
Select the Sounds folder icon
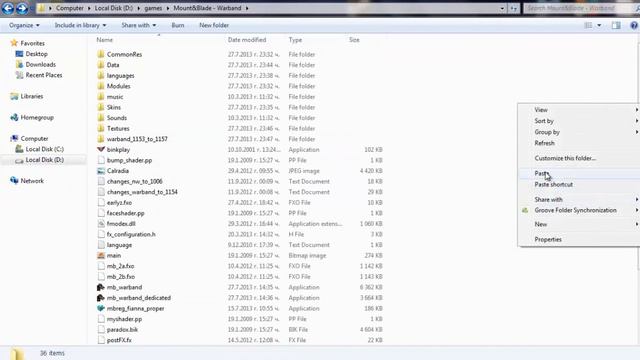(101, 118)
